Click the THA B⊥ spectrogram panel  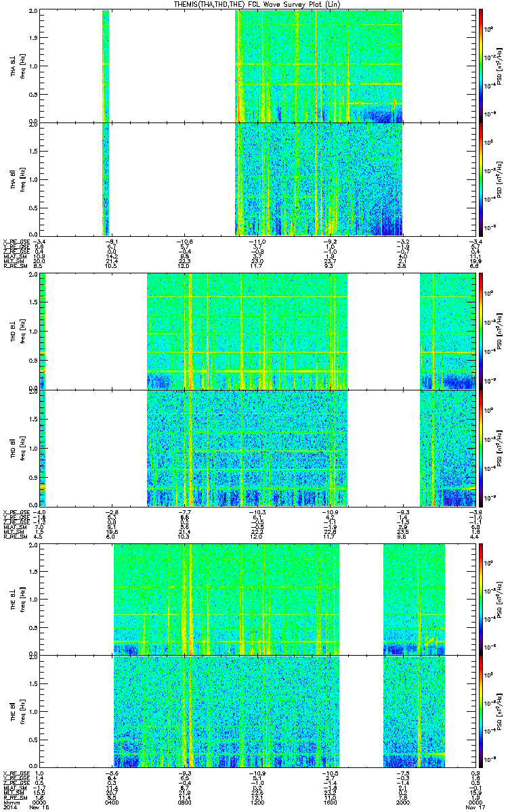point(256,66)
